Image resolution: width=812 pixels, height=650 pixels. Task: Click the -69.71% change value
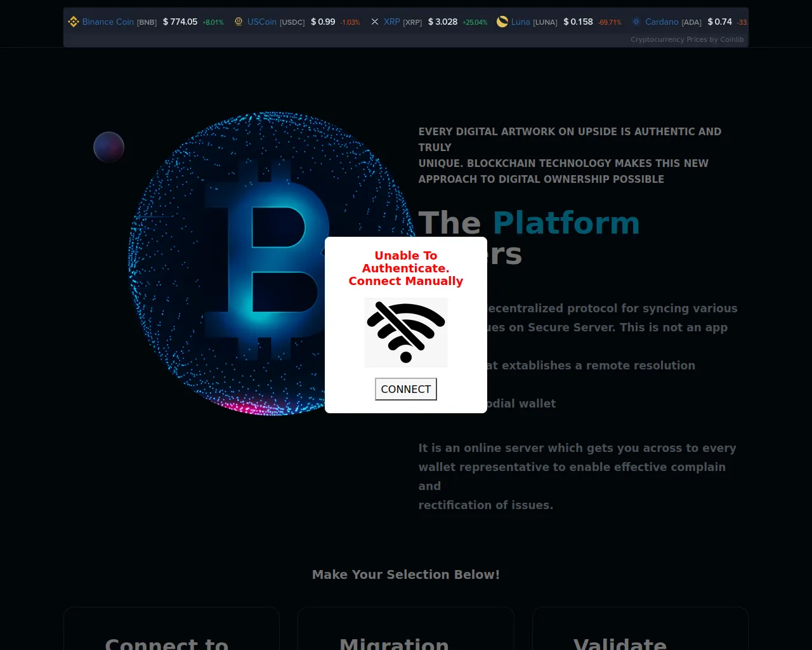point(610,22)
